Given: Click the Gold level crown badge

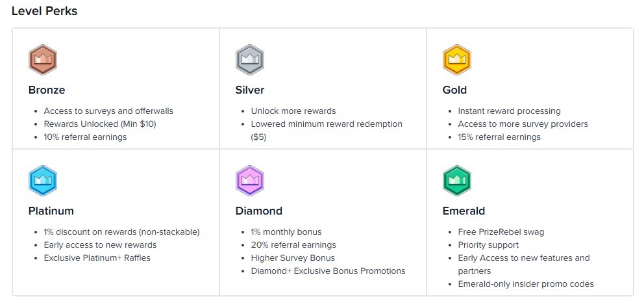Looking at the screenshot, I should [x=456, y=60].
